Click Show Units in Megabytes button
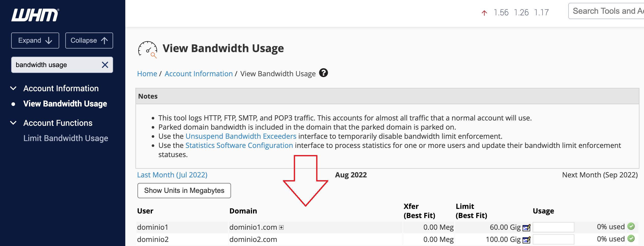644x246 pixels. [184, 191]
